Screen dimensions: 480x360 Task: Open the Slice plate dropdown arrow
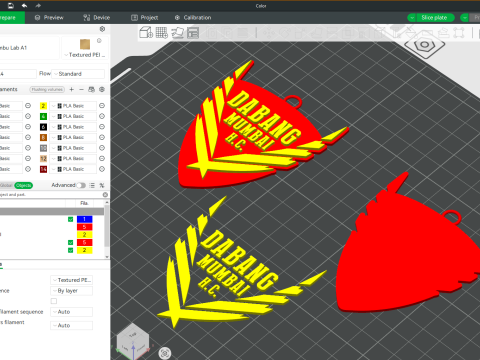412,18
